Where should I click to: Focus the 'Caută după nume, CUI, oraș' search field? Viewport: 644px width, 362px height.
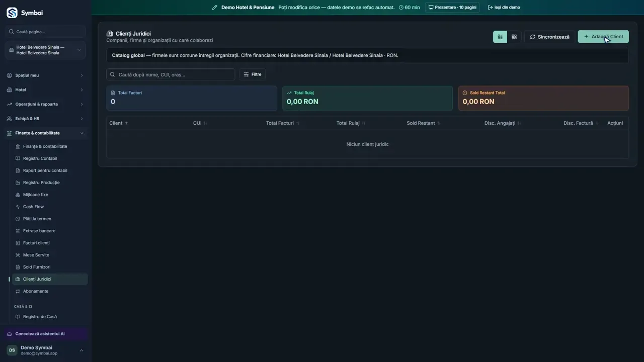point(171,74)
